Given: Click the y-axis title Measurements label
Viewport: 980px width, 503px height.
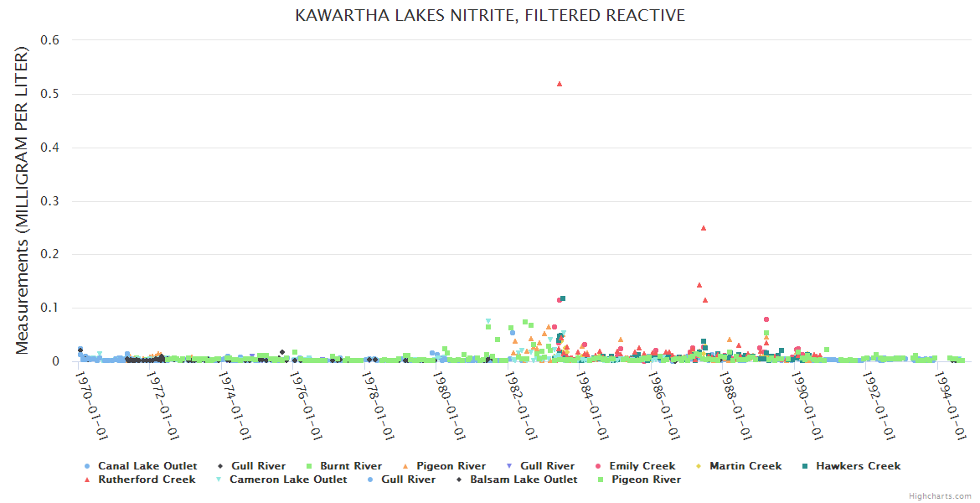Looking at the screenshot, I should tap(23, 200).
